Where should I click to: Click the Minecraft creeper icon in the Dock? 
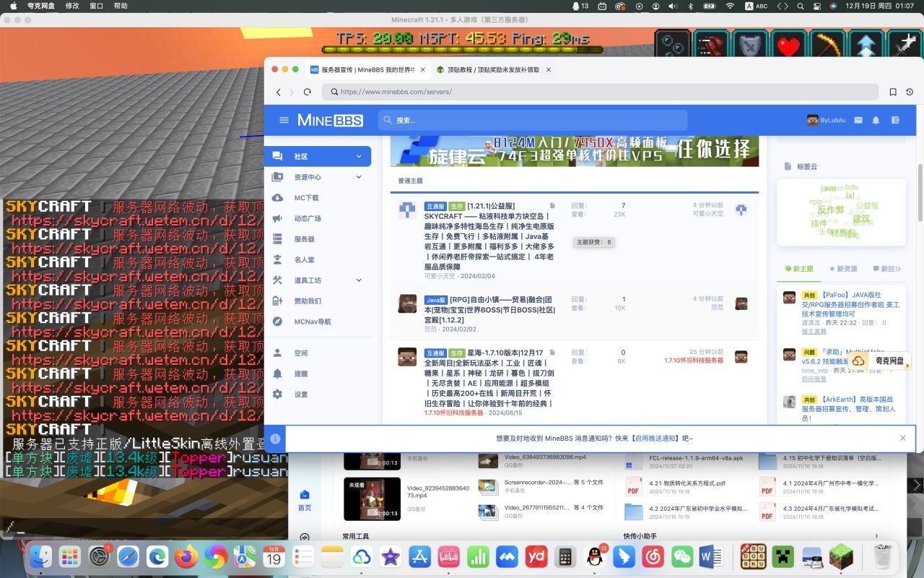(784, 556)
